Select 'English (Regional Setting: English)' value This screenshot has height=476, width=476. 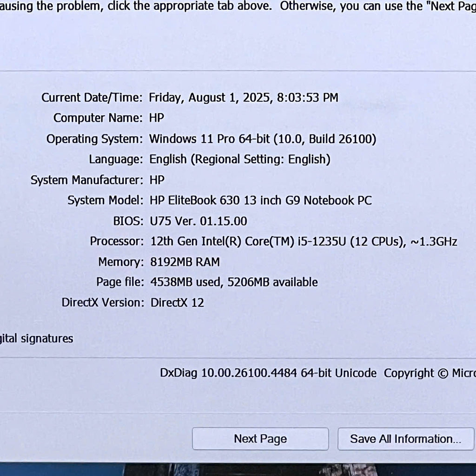point(240,159)
